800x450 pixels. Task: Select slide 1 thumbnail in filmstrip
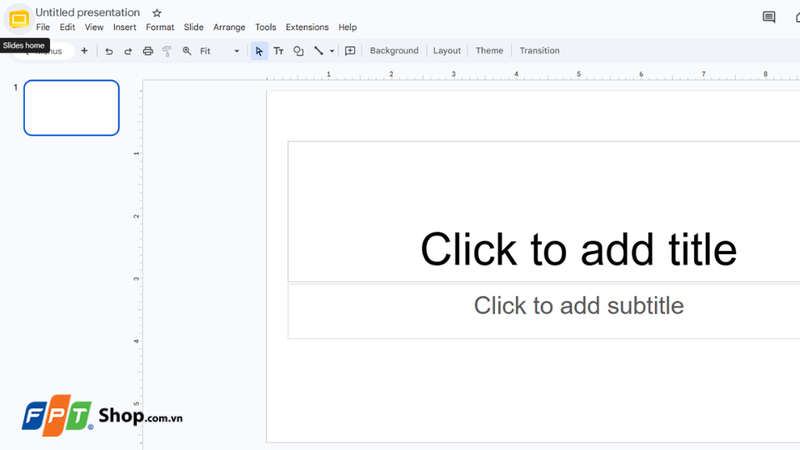click(71, 108)
